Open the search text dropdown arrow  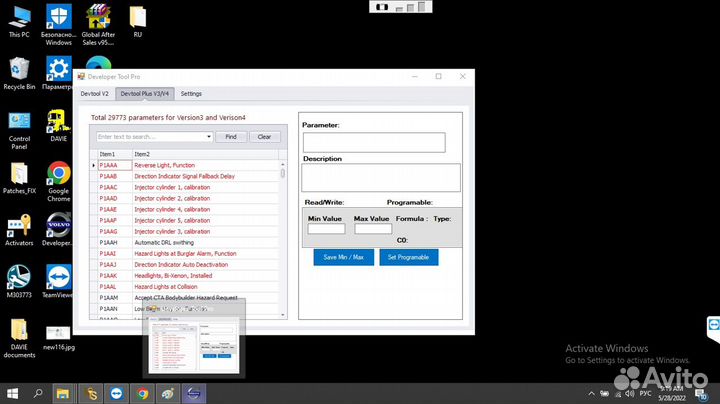208,137
